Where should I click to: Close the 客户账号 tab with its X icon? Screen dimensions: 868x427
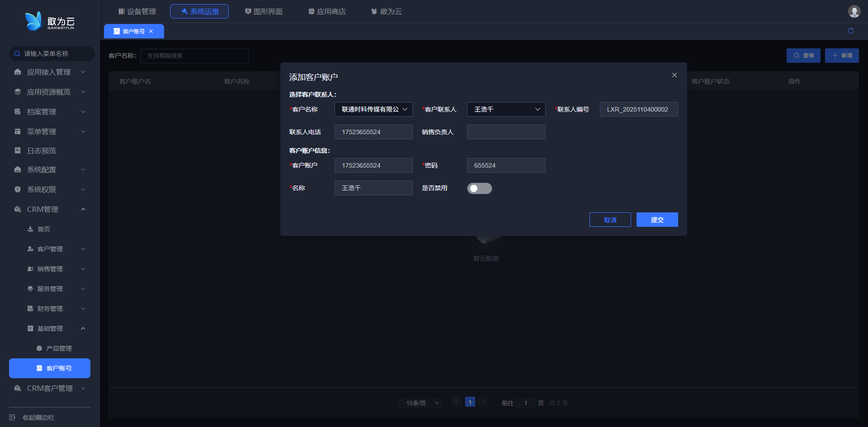pyautogui.click(x=151, y=31)
